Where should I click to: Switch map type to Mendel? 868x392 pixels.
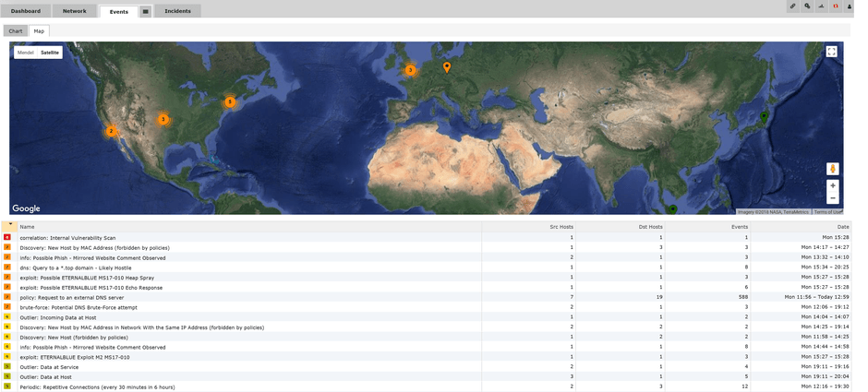(25, 53)
